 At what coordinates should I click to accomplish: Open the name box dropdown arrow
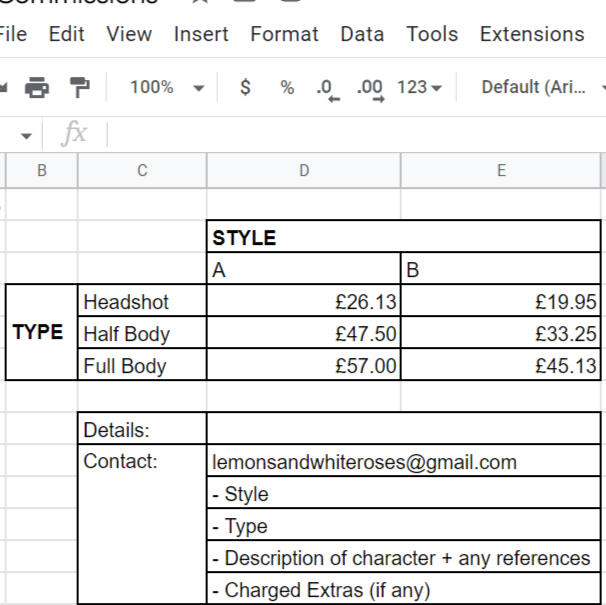pyautogui.click(x=26, y=136)
